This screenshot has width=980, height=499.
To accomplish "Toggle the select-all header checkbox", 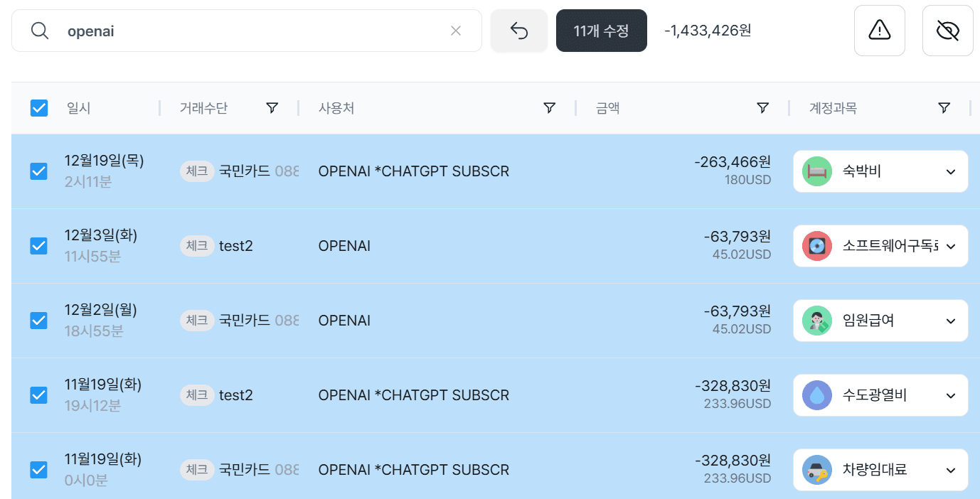I will [39, 108].
